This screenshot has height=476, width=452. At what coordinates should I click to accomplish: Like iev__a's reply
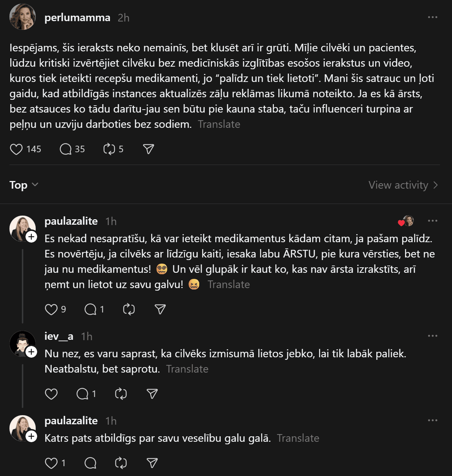coord(51,394)
